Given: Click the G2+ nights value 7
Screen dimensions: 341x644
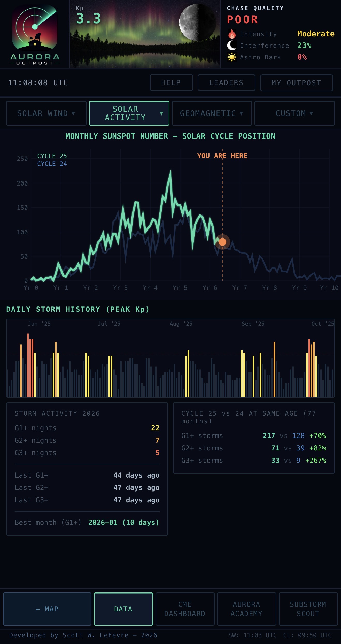Looking at the screenshot, I should [x=157, y=440].
